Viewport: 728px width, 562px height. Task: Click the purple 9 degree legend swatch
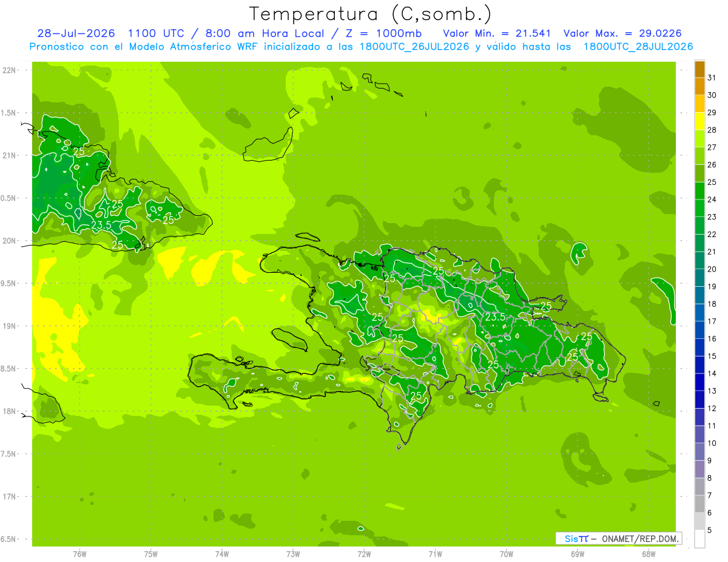coord(699,452)
